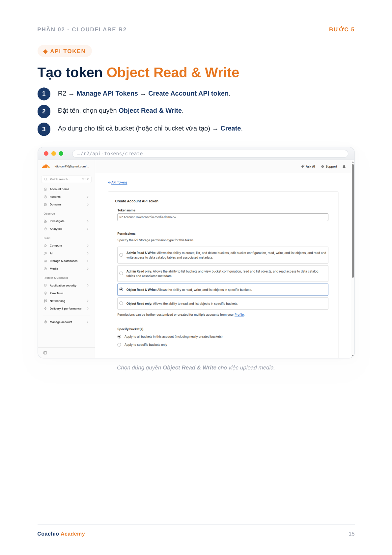Click the Recents clock icon
This screenshot has height=555, width=392.
[45, 197]
